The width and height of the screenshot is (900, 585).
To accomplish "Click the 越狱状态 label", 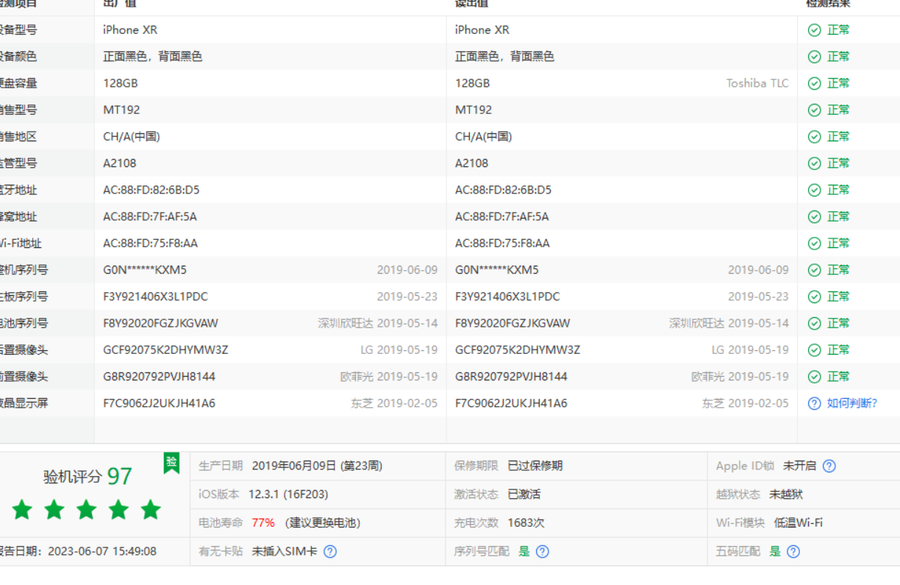I will 738,494.
